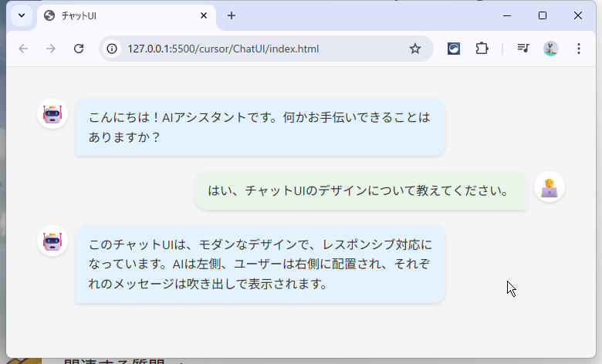View site information icon in address bar
The height and width of the screenshot is (364, 602).
click(x=113, y=49)
